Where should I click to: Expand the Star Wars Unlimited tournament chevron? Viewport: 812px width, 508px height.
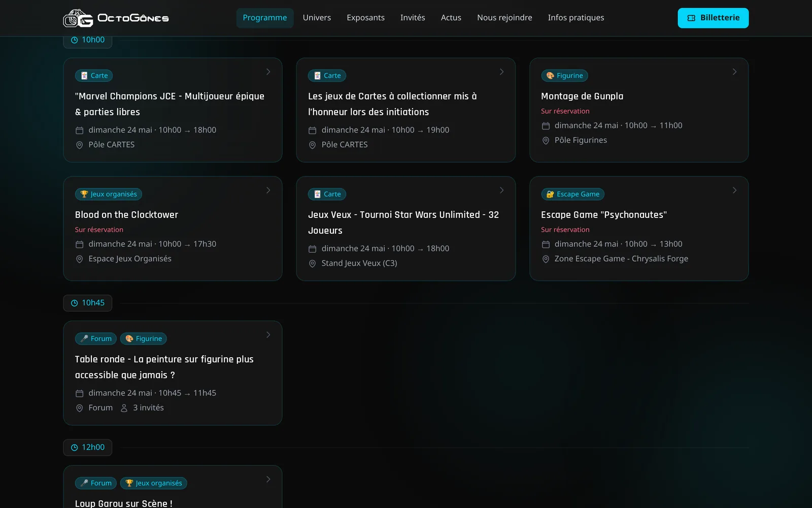click(501, 190)
